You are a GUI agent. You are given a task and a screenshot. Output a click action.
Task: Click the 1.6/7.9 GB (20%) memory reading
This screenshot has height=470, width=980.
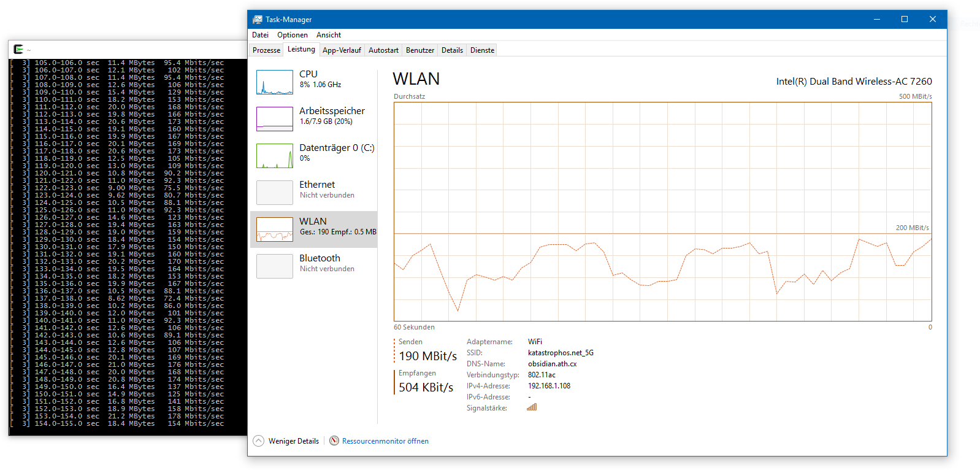(x=326, y=121)
